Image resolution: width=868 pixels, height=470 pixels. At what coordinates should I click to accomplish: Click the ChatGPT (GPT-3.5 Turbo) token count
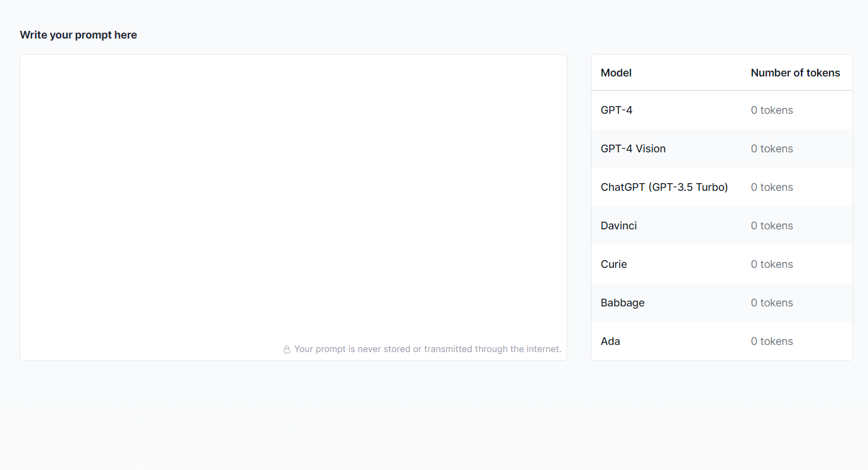pyautogui.click(x=771, y=187)
